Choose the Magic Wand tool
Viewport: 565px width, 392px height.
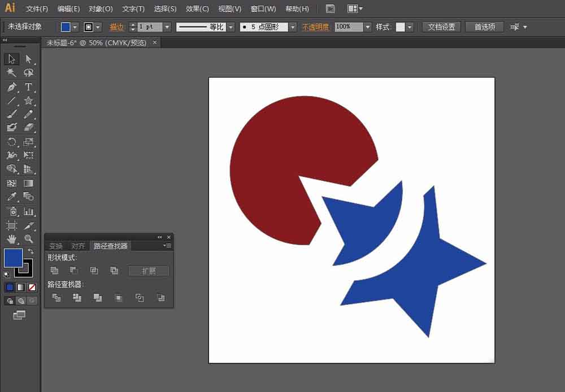11,73
